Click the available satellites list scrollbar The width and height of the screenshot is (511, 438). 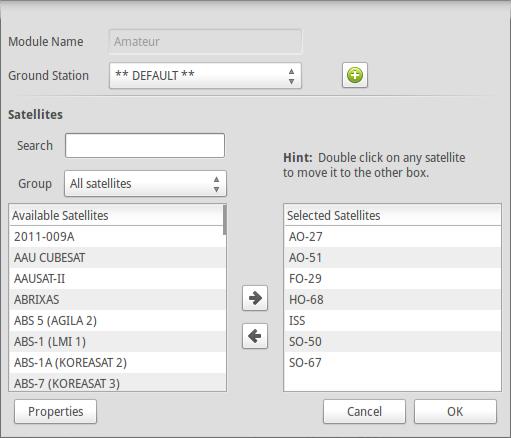click(x=225, y=220)
